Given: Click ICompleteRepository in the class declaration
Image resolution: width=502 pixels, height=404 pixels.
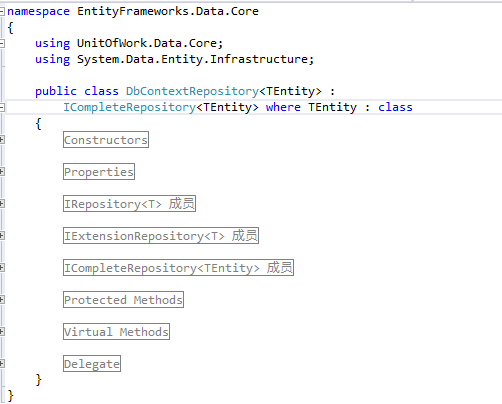Looking at the screenshot, I should tap(129, 107).
